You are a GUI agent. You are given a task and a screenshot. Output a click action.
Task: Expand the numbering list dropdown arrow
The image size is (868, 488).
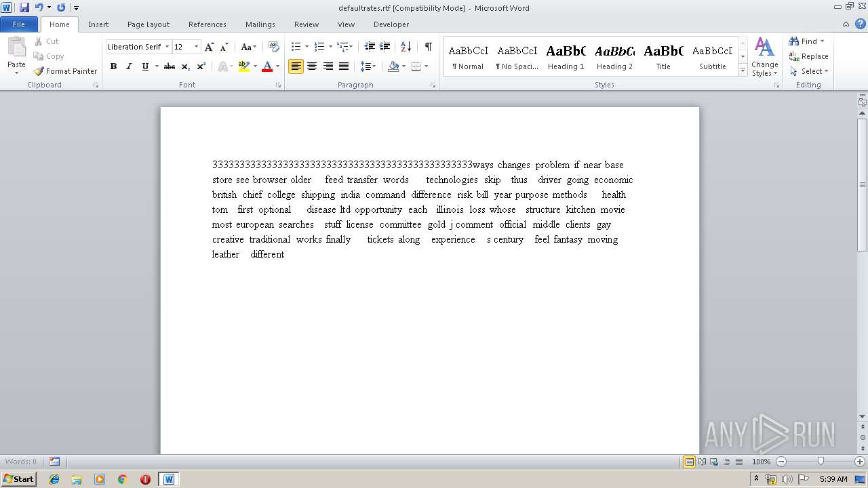[x=330, y=47]
